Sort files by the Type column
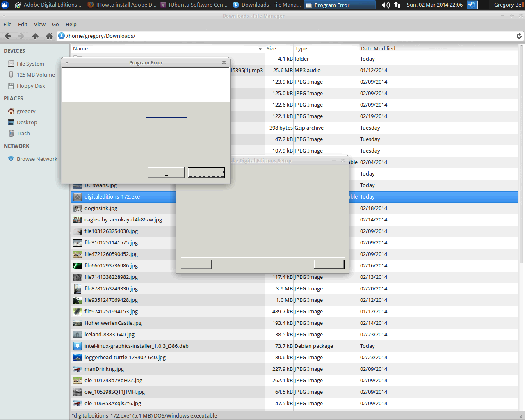 point(326,49)
